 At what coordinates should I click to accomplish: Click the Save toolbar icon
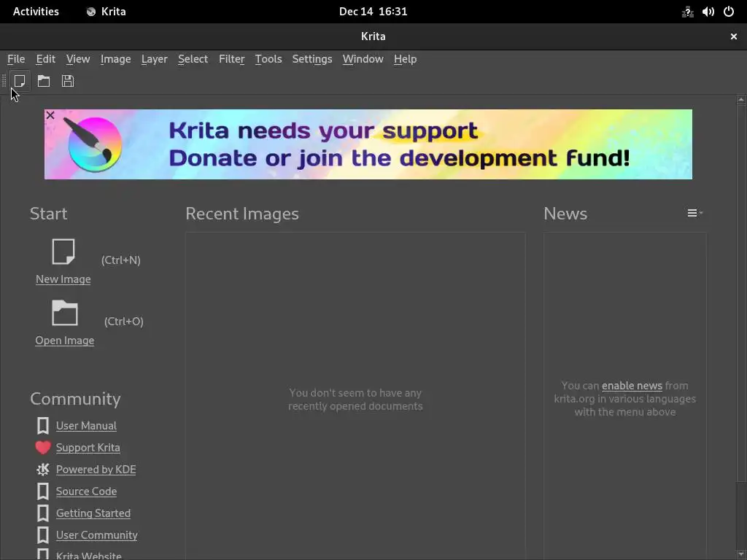[68, 81]
